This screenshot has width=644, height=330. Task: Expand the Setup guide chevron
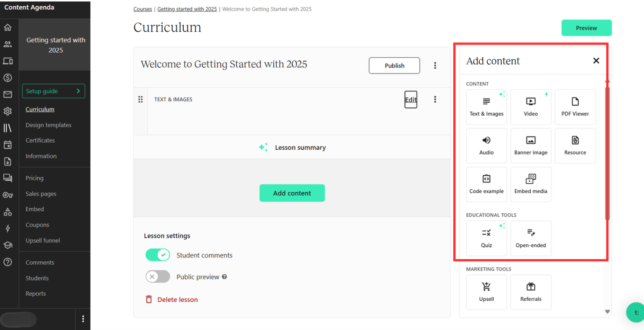(x=78, y=91)
